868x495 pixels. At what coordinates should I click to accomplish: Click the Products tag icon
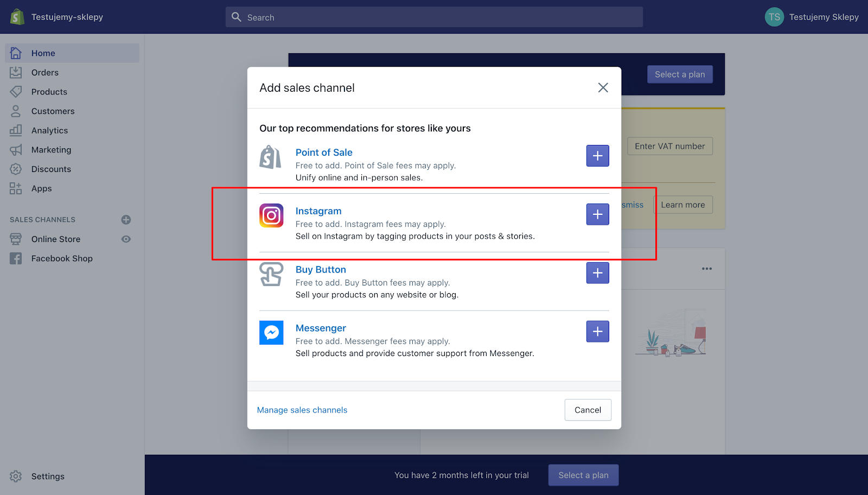point(16,92)
